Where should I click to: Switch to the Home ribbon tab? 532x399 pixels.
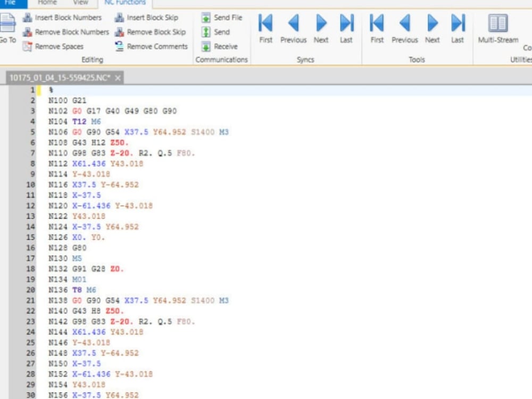click(x=47, y=2)
